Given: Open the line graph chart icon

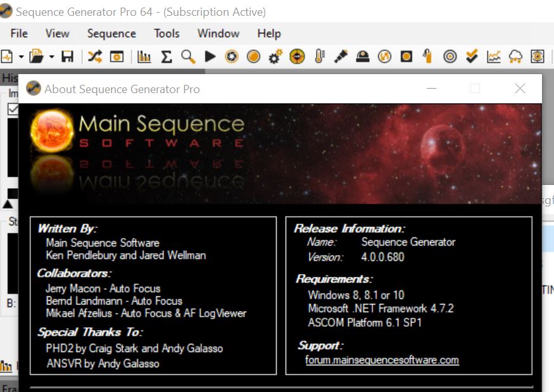Looking at the screenshot, I should click(494, 56).
